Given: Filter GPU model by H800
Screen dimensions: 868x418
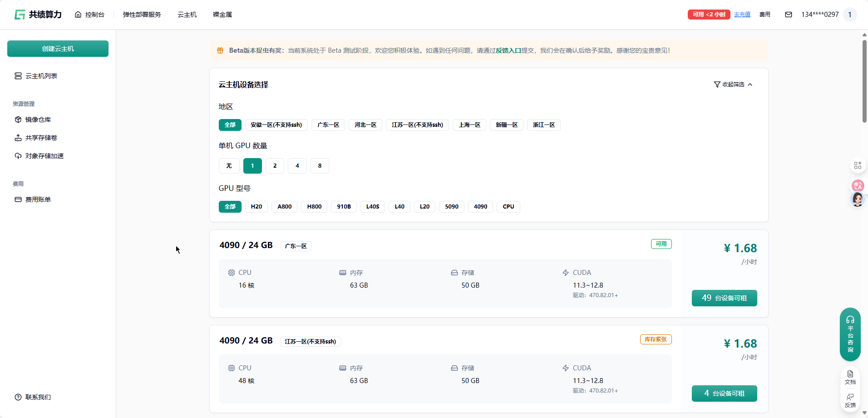Looking at the screenshot, I should point(314,207).
